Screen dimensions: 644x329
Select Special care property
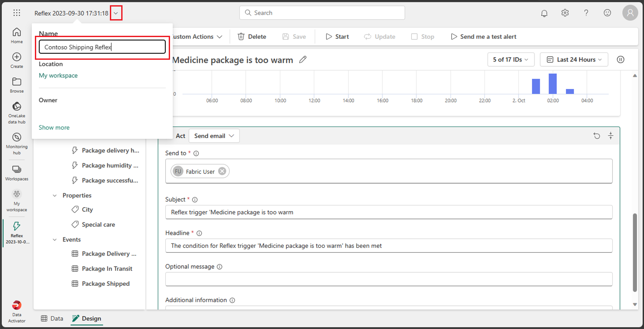[x=93, y=224]
